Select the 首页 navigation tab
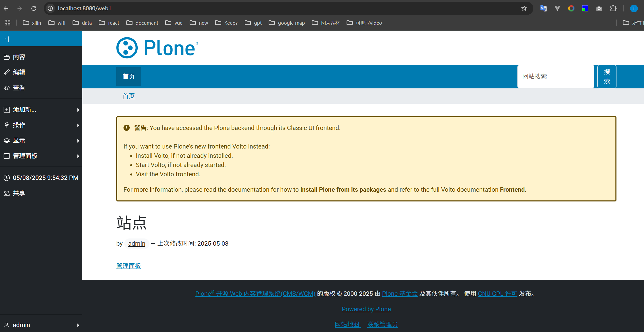Image resolution: width=644 pixels, height=332 pixels. pos(128,77)
